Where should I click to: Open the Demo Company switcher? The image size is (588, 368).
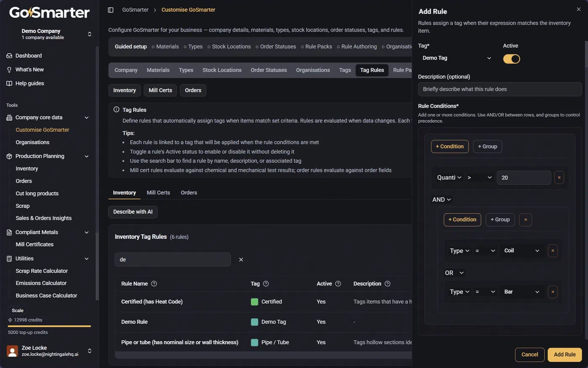pos(50,34)
